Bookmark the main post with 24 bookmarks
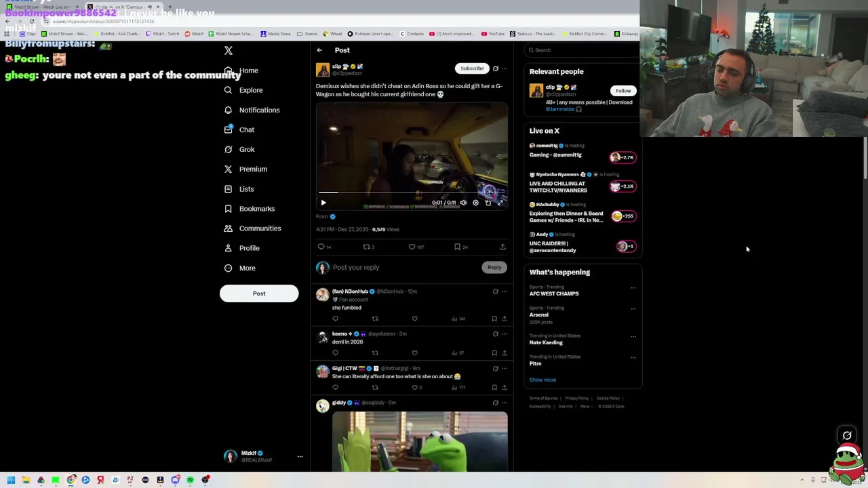Image resolution: width=868 pixels, height=488 pixels. coord(457,247)
